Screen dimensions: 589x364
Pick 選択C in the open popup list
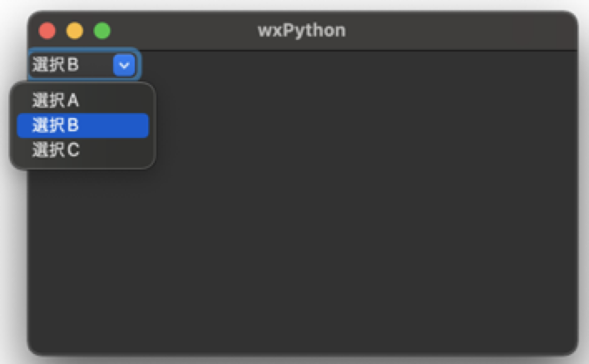click(x=82, y=150)
